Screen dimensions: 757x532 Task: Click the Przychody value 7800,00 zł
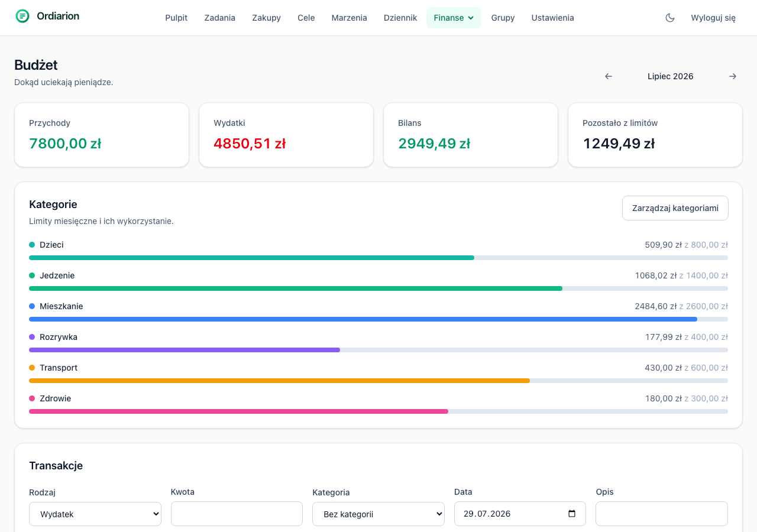(65, 144)
